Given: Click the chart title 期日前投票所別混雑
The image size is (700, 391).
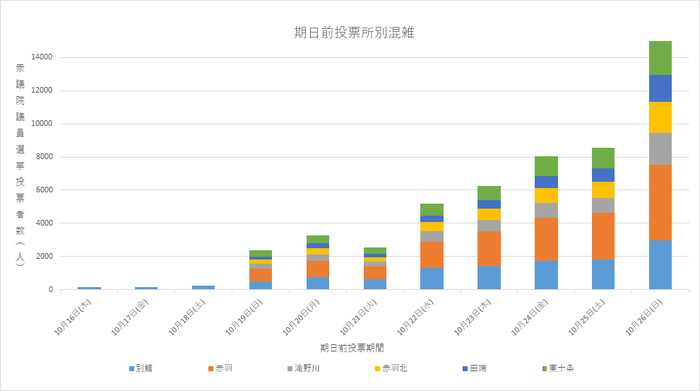Looking at the screenshot, I should (354, 33).
